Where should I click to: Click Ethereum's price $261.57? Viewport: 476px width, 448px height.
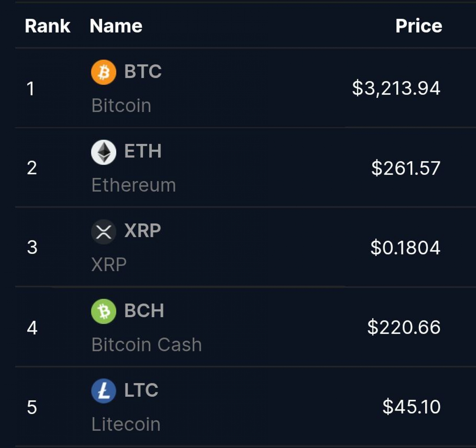[x=406, y=168]
